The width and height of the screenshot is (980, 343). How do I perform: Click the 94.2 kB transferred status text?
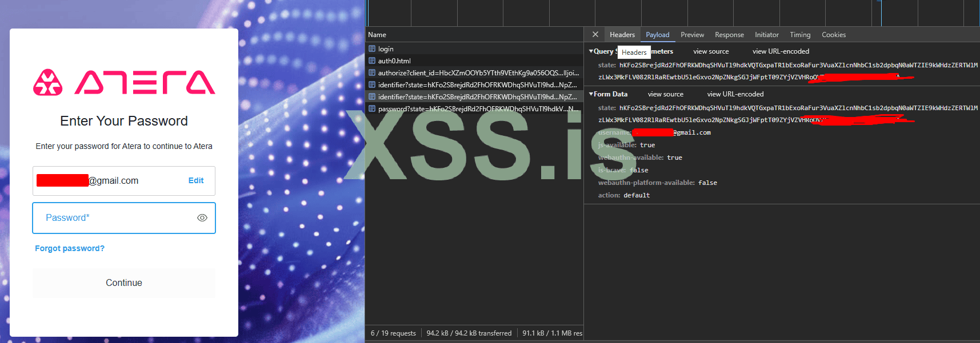pyautogui.click(x=469, y=333)
